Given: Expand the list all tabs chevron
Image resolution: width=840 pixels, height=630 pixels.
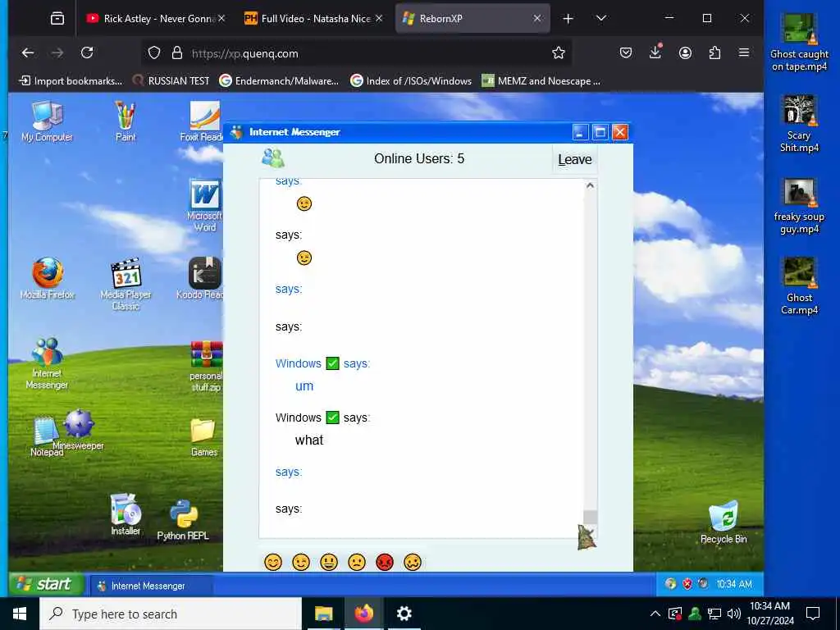Looking at the screenshot, I should coord(601,18).
